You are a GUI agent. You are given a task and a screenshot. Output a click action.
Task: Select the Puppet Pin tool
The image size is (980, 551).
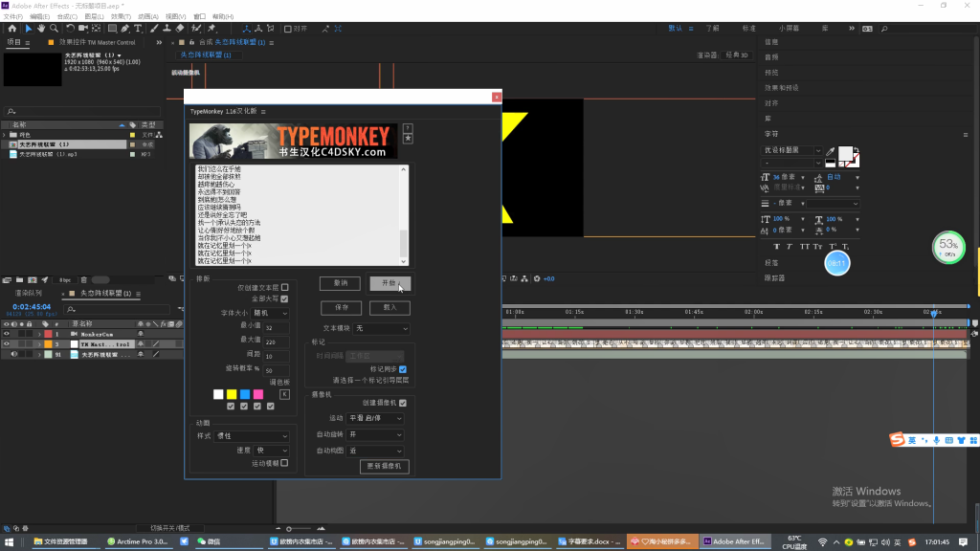click(x=212, y=29)
